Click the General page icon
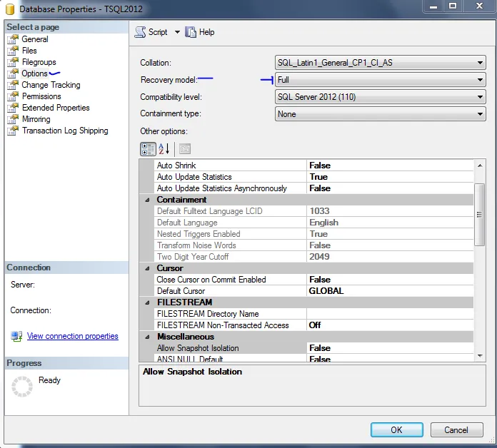The width and height of the screenshot is (497, 448). (x=13, y=39)
